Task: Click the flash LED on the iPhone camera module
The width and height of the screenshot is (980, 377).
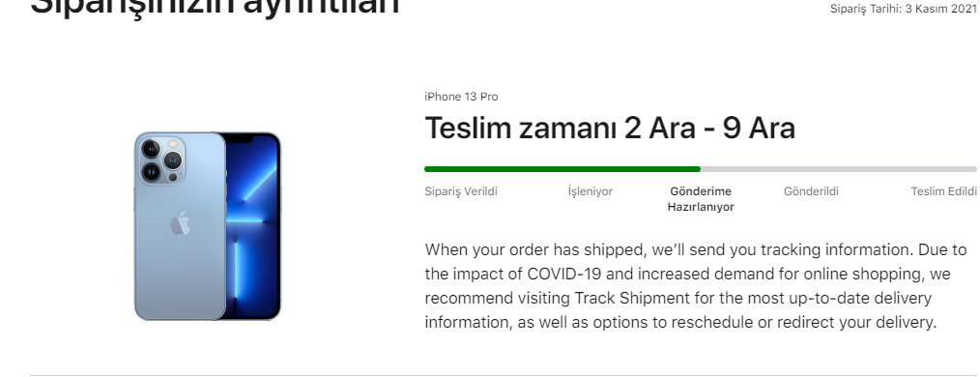Action: pyautogui.click(x=172, y=144)
